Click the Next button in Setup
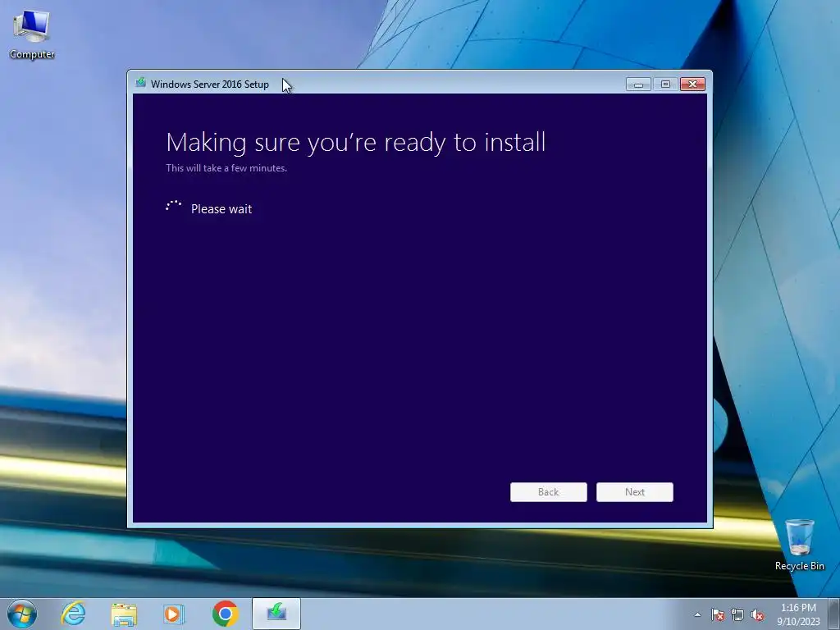 click(x=634, y=492)
